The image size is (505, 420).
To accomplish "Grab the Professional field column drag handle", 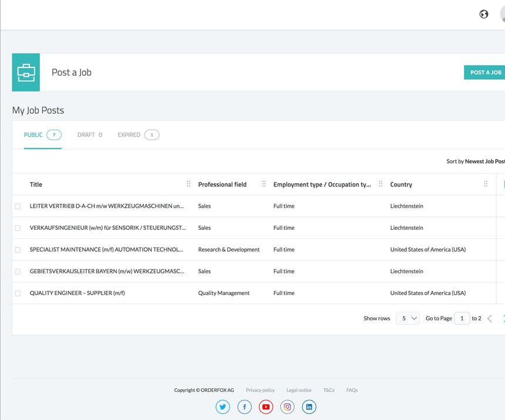I will click(x=264, y=184).
